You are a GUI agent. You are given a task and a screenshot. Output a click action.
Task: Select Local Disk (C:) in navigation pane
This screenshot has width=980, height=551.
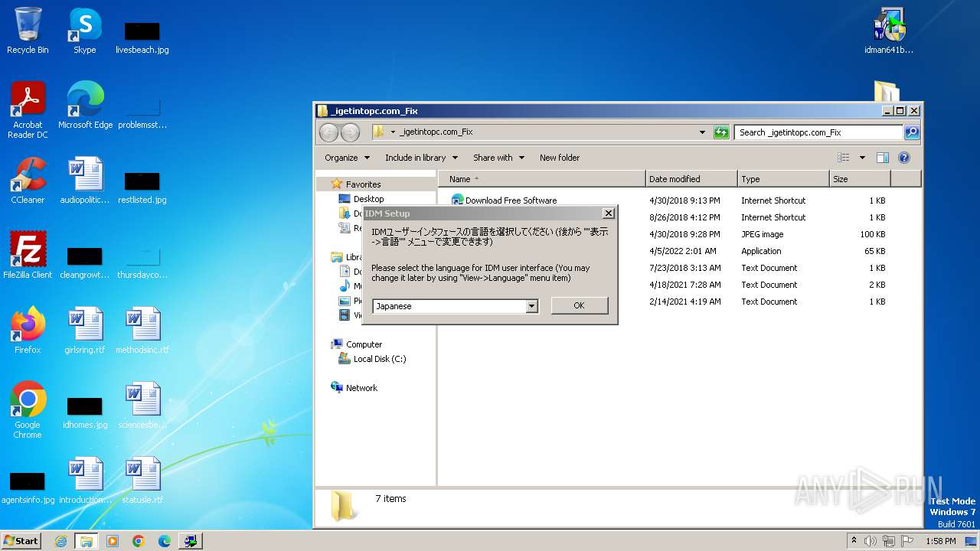380,359
